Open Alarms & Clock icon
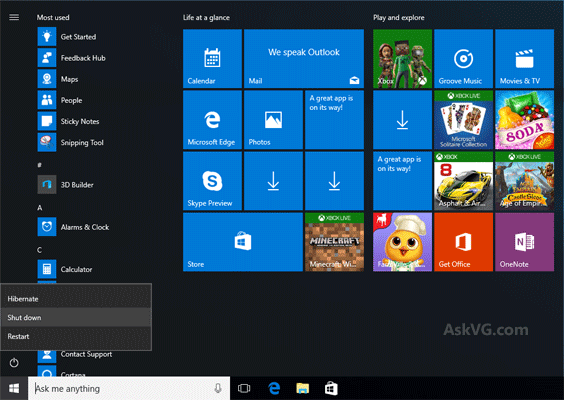Screen dimensions: 564x400 click(47, 227)
